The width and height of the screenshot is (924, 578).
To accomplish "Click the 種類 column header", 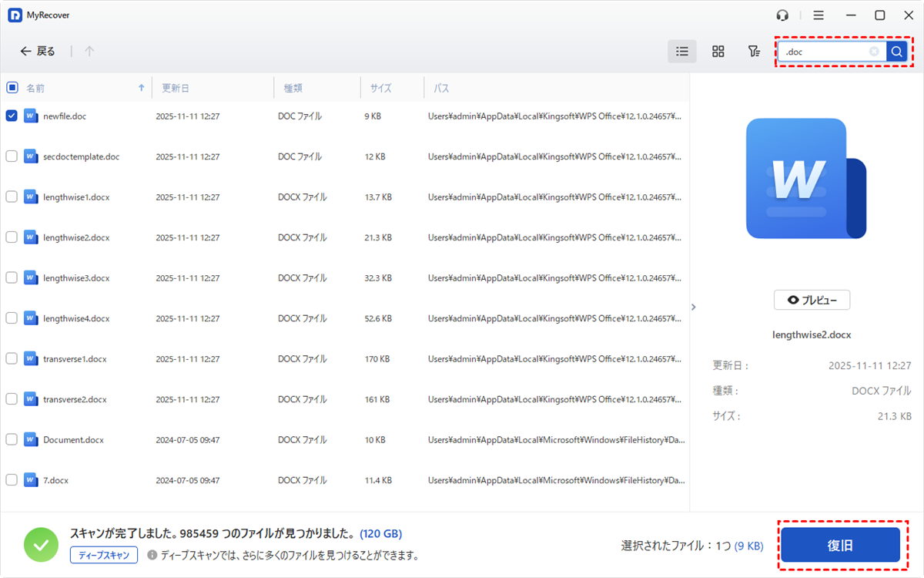I will point(293,88).
